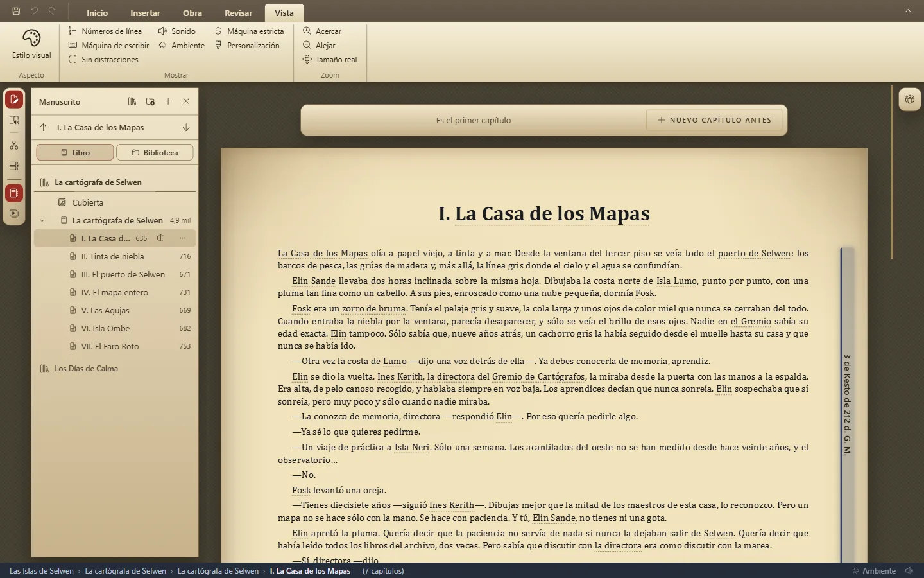Go to previous chapter with up arrow
Screen dimensions: 924x578
point(43,127)
